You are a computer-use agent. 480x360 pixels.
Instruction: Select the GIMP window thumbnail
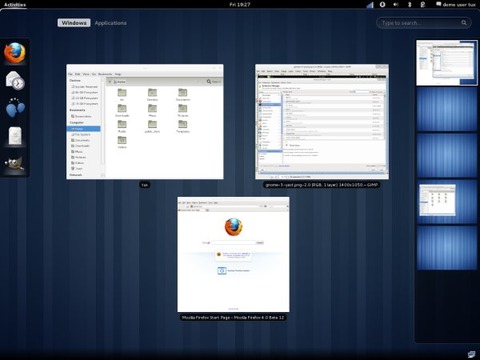322,122
